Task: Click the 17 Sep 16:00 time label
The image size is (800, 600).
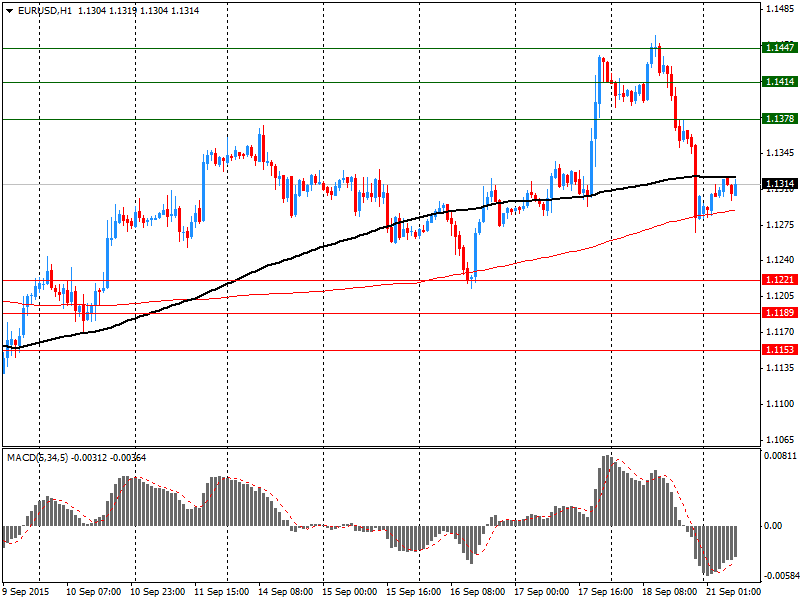Action: tap(606, 592)
